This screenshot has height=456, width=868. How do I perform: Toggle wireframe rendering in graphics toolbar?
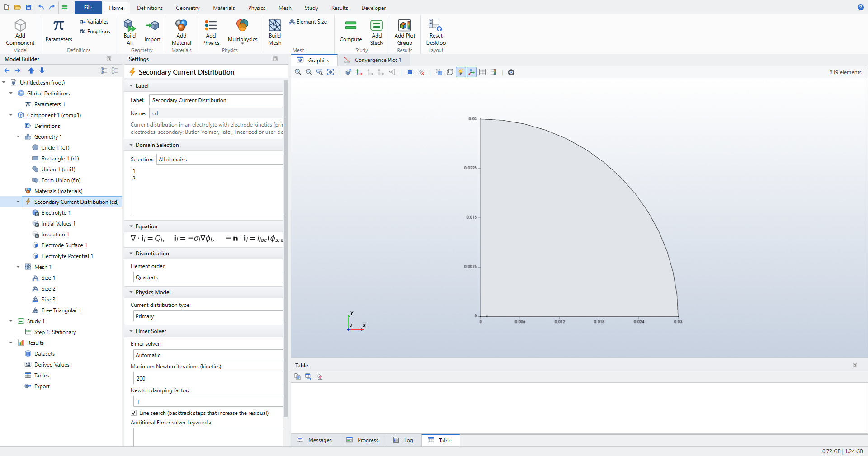click(450, 72)
